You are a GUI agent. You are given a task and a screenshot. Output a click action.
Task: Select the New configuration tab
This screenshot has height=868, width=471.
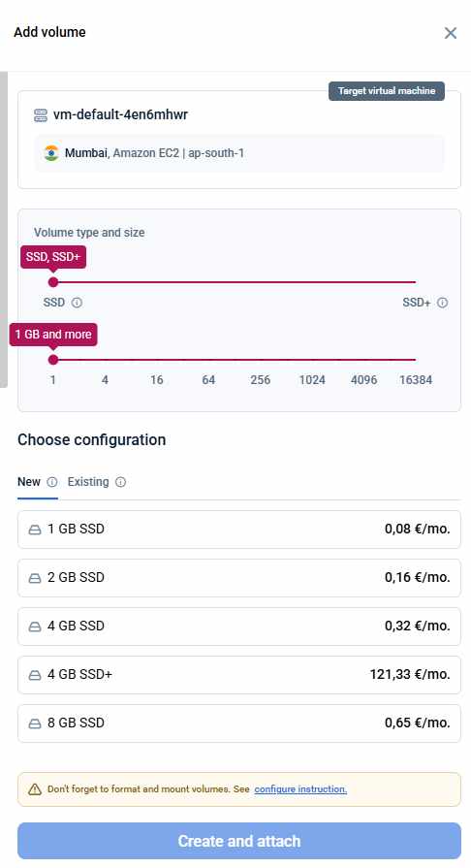pos(29,482)
